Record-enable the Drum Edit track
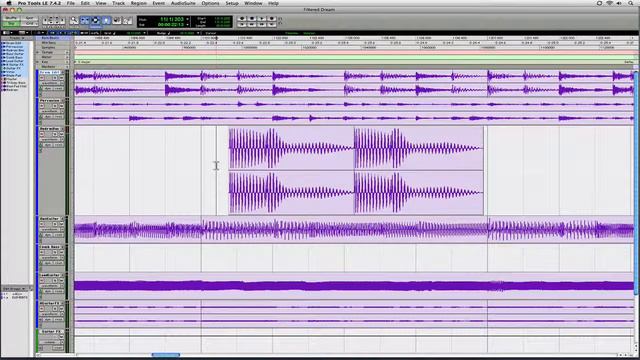Image resolution: width=640 pixels, height=360 pixels. (42, 78)
